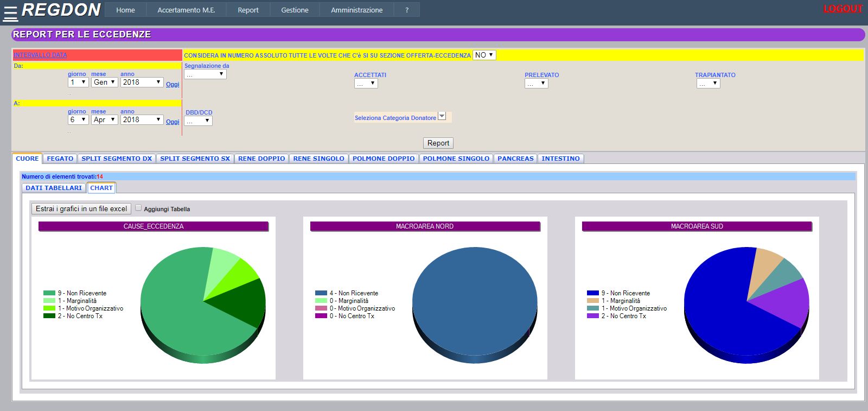Select the RENE DOPPIO tab
The image size is (868, 411).
[x=261, y=159]
